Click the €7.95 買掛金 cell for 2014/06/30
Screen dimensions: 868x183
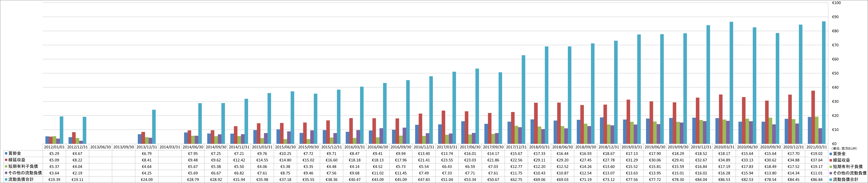193,154
